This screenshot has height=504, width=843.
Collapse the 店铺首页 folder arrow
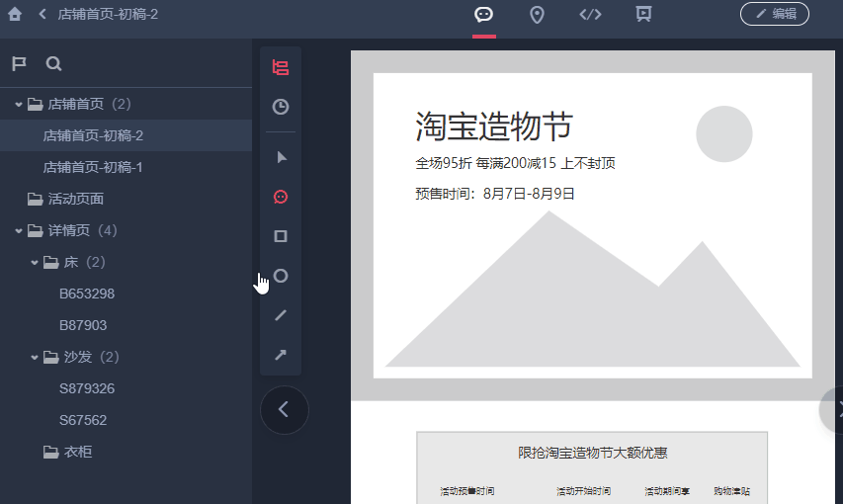(x=18, y=105)
